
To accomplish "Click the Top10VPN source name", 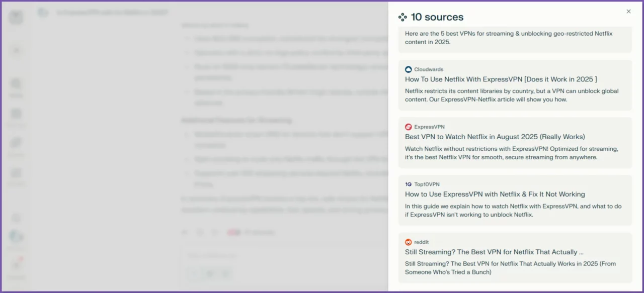I will tap(427, 184).
